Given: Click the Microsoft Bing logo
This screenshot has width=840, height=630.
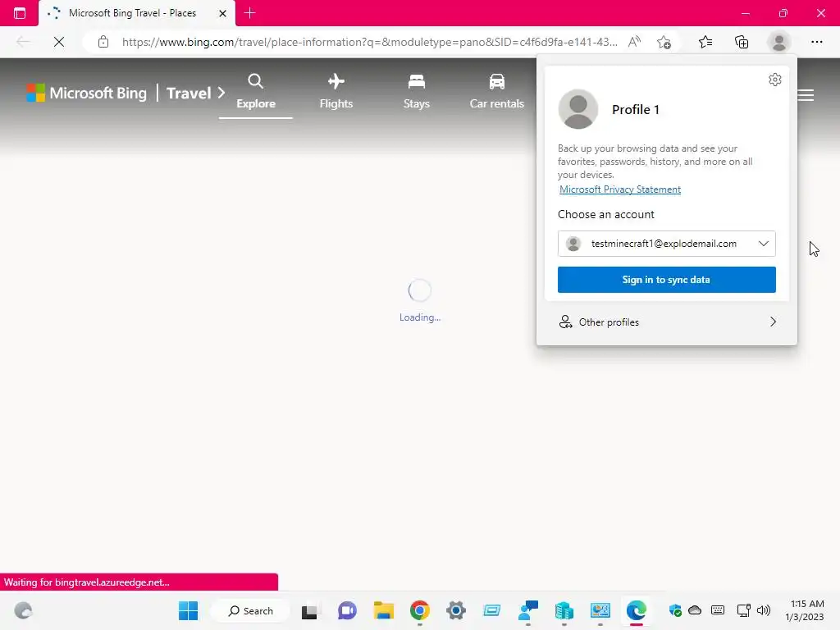Looking at the screenshot, I should (86, 93).
